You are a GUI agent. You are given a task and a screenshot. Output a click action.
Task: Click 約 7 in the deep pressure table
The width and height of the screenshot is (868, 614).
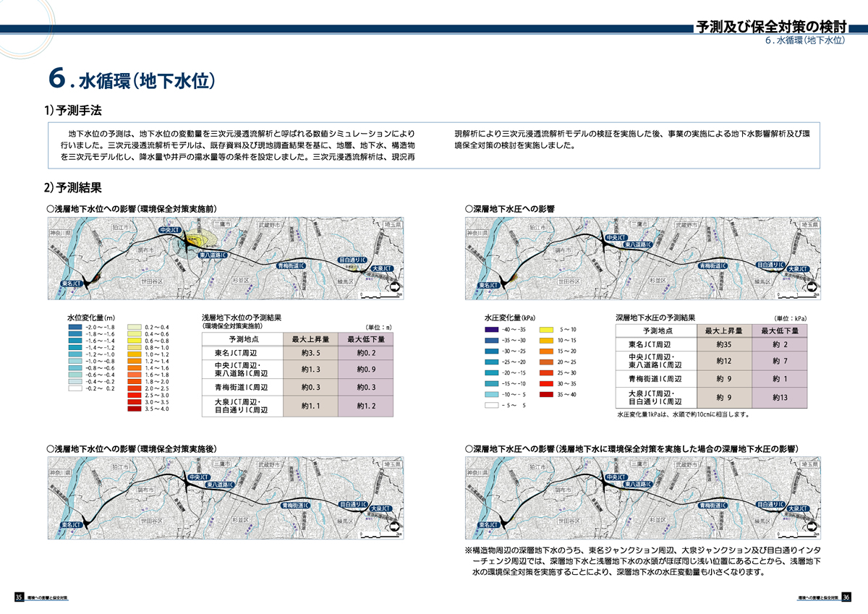[x=780, y=360]
